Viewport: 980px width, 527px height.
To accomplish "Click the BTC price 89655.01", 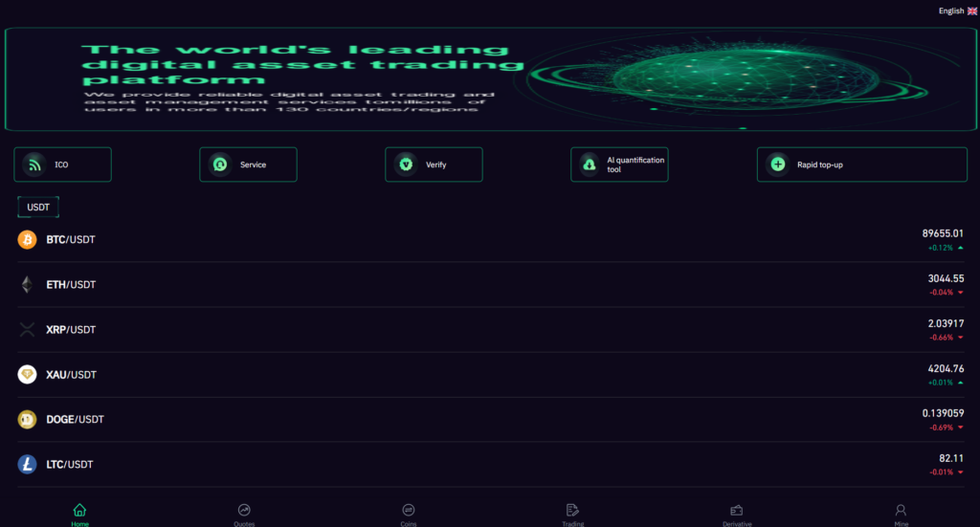I will tap(943, 233).
